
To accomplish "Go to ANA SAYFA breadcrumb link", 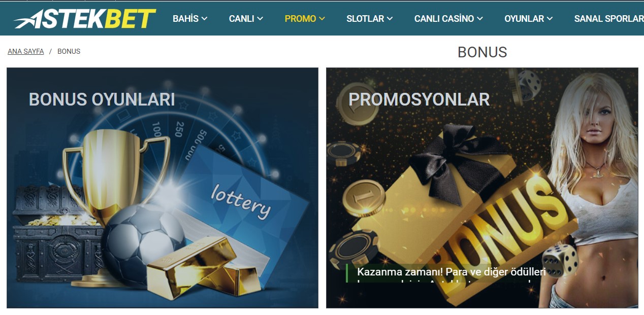I will (26, 51).
